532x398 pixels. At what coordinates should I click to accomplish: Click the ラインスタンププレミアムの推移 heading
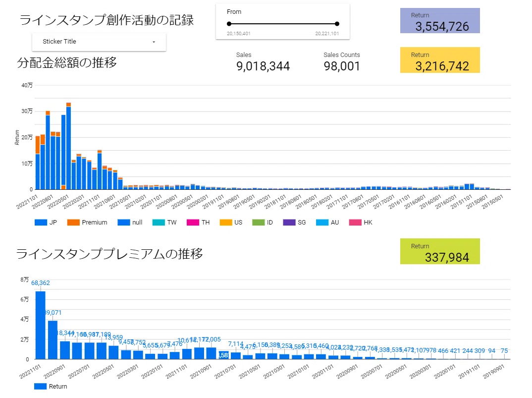[109, 254]
